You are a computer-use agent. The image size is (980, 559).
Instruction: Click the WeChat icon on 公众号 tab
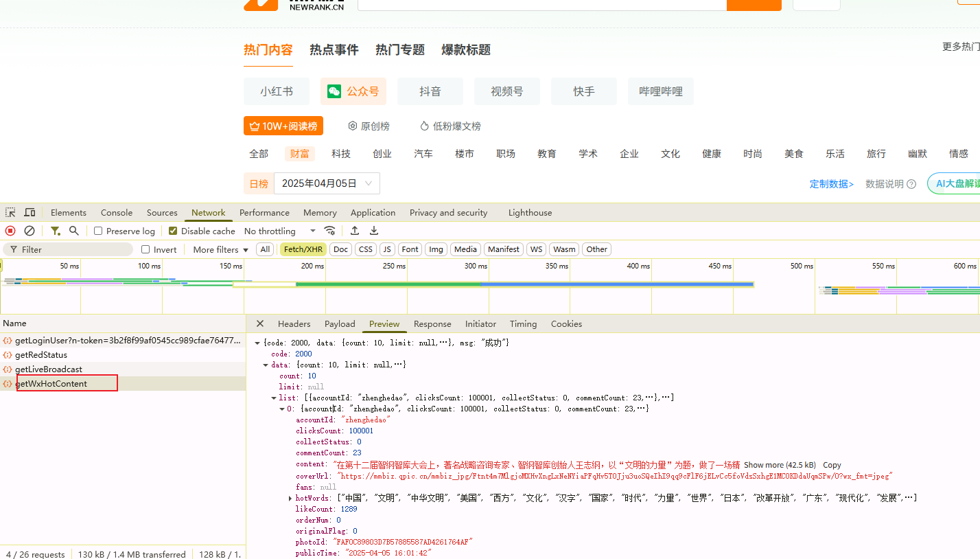(x=334, y=91)
